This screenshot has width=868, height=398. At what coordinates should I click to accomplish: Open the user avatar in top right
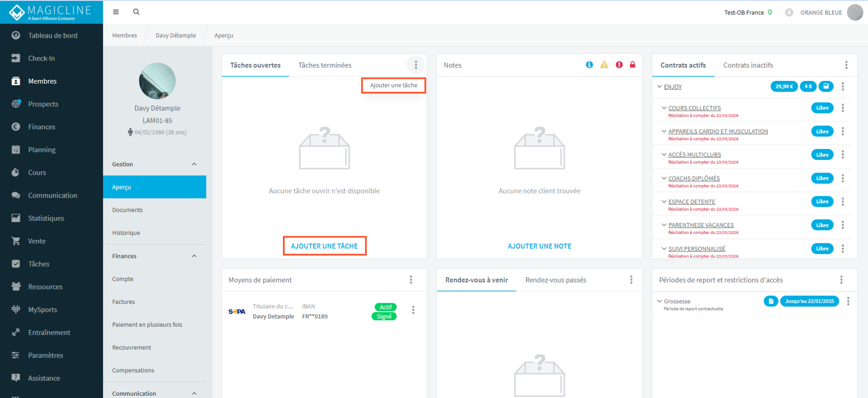(855, 12)
